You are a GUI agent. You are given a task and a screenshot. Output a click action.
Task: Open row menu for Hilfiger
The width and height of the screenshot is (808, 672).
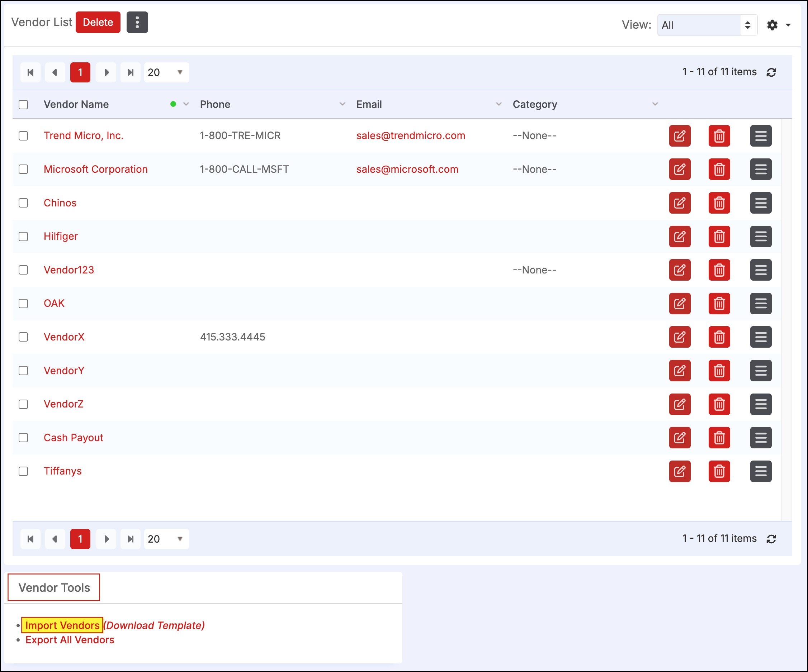click(x=761, y=237)
